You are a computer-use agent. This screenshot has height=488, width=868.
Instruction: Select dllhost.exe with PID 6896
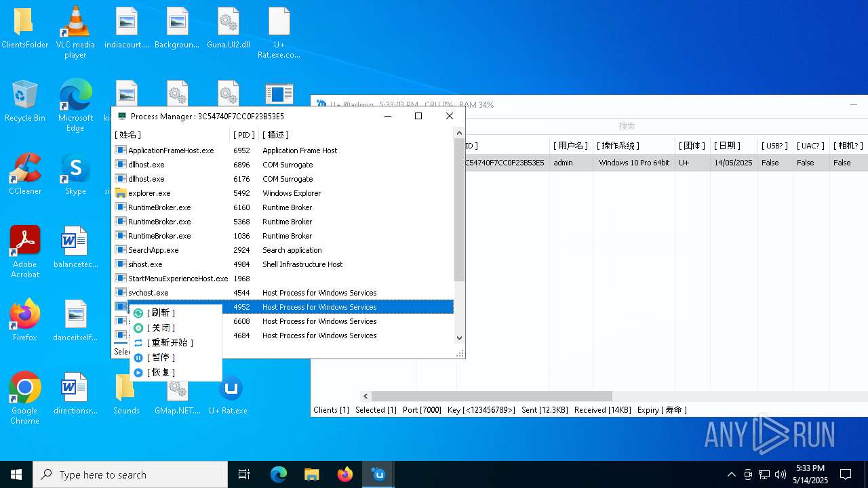click(283, 165)
